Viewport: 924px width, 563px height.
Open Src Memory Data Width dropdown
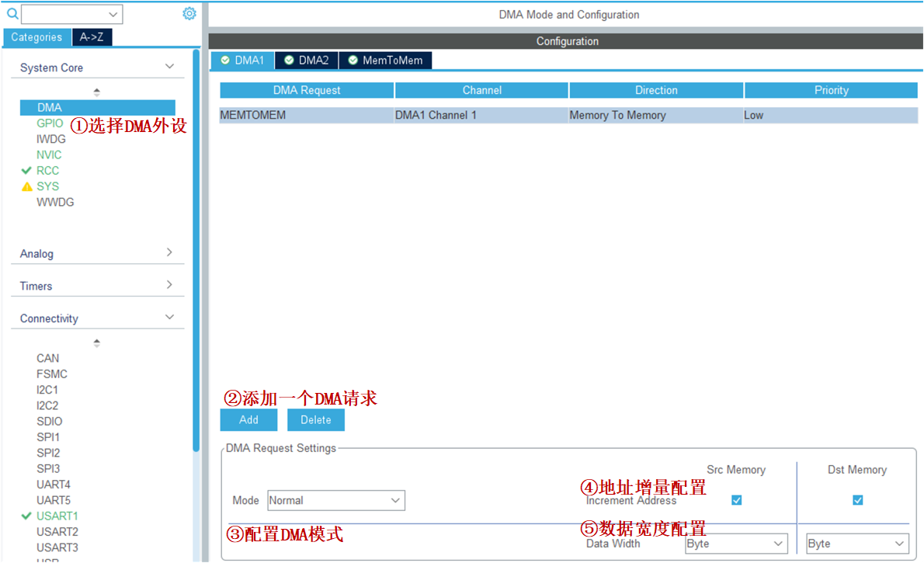(736, 544)
